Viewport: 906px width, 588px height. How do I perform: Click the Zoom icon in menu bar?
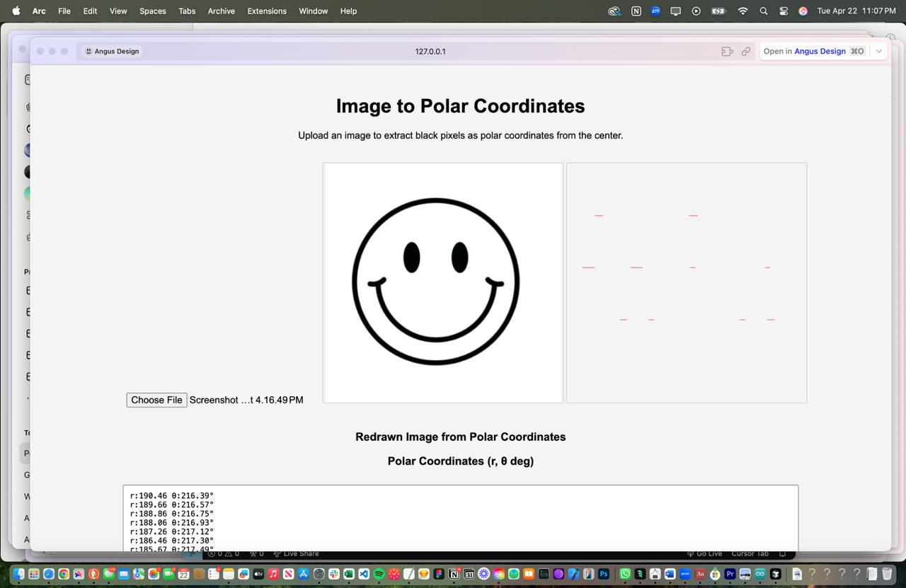[x=655, y=11]
